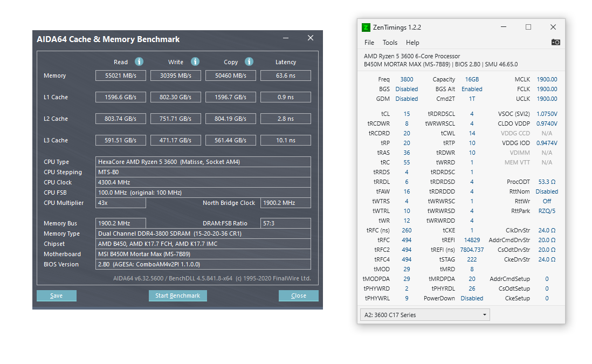Click the tRCDWR value 8

coord(407,123)
